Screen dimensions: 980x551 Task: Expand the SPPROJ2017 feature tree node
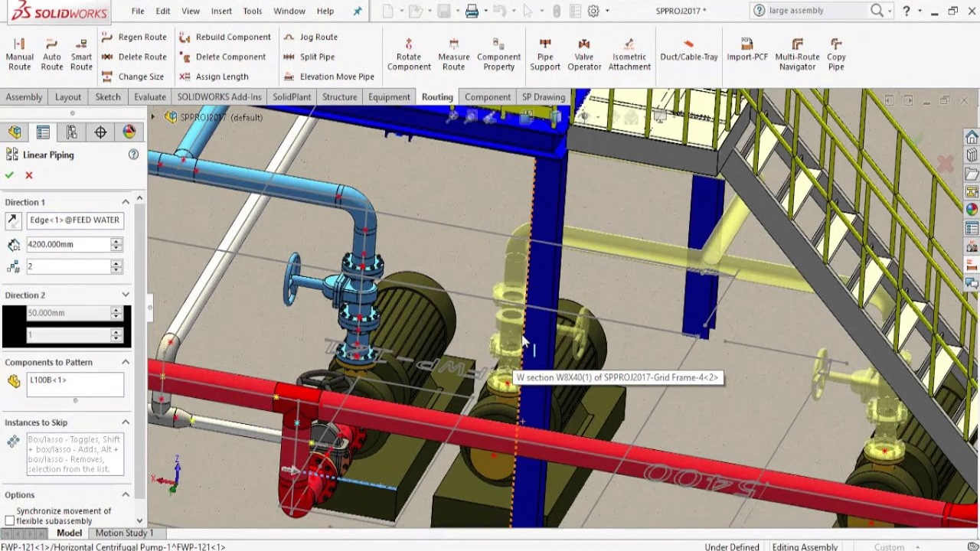153,117
